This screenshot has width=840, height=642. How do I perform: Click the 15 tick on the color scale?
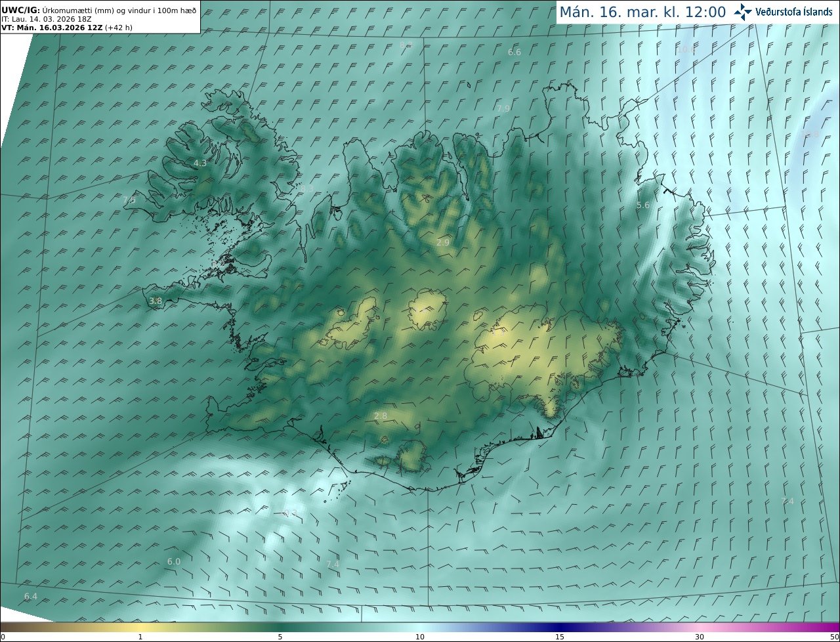click(x=560, y=637)
